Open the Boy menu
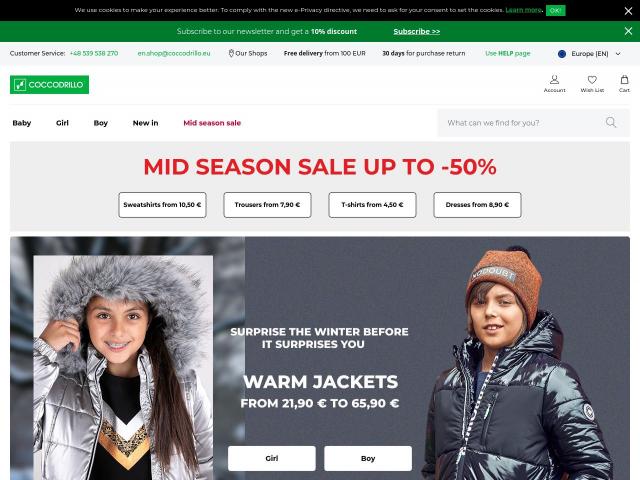This screenshot has width=640, height=480. pos(100,123)
